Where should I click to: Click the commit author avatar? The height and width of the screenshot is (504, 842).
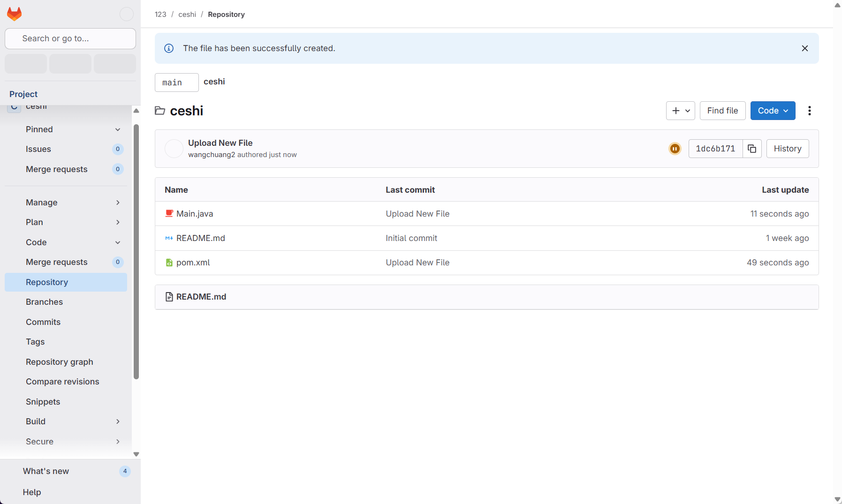[174, 149]
